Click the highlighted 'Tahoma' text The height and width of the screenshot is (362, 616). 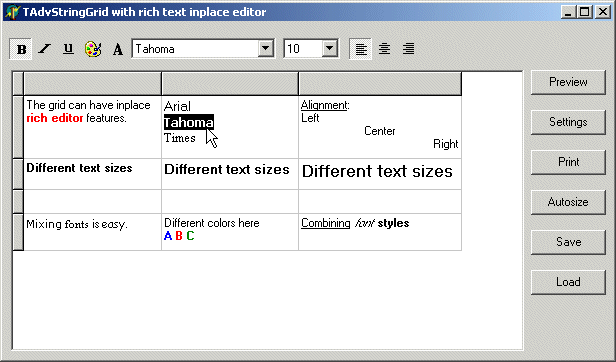click(x=189, y=122)
